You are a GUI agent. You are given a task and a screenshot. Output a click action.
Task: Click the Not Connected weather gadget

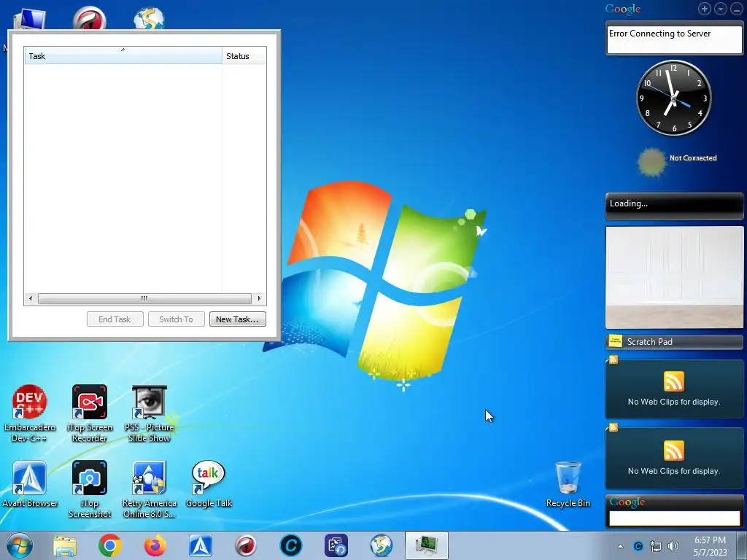pyautogui.click(x=676, y=162)
